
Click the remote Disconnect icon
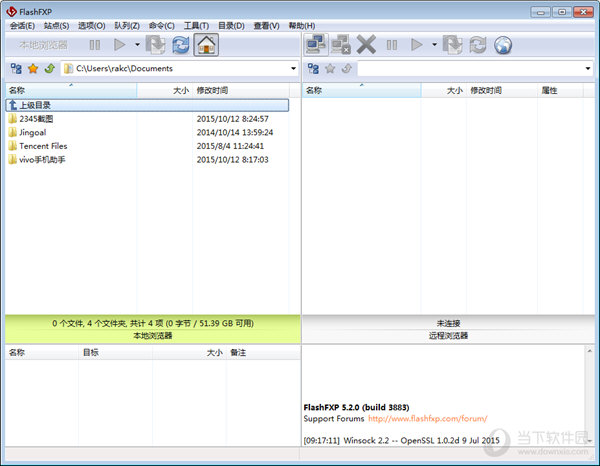point(341,45)
